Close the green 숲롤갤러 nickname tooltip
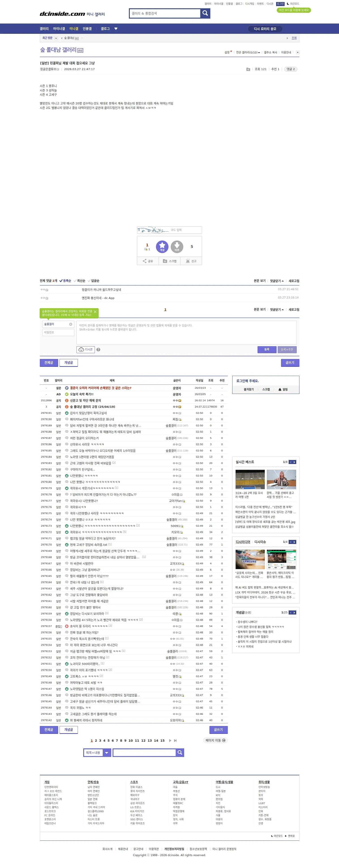 [x=95, y=312]
